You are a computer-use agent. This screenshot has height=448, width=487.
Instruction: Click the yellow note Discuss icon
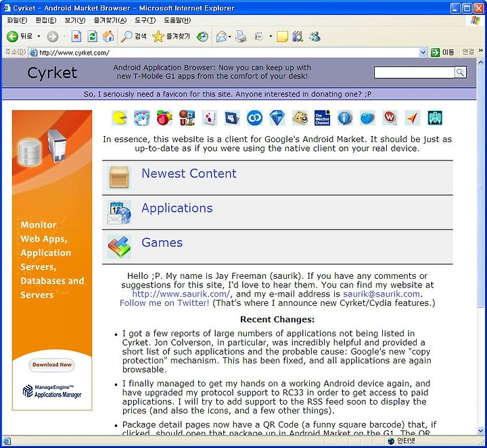[x=282, y=37]
